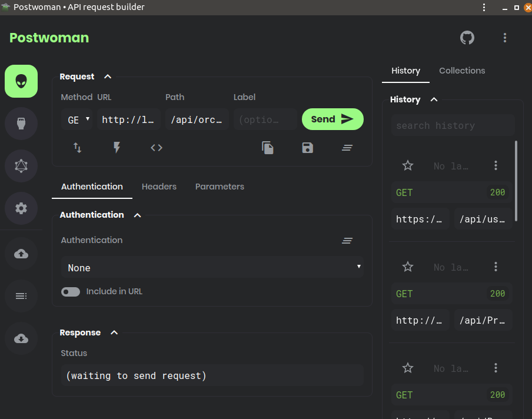The image size is (532, 419).
Task: Open the GitHub repository icon
Action: click(x=467, y=38)
